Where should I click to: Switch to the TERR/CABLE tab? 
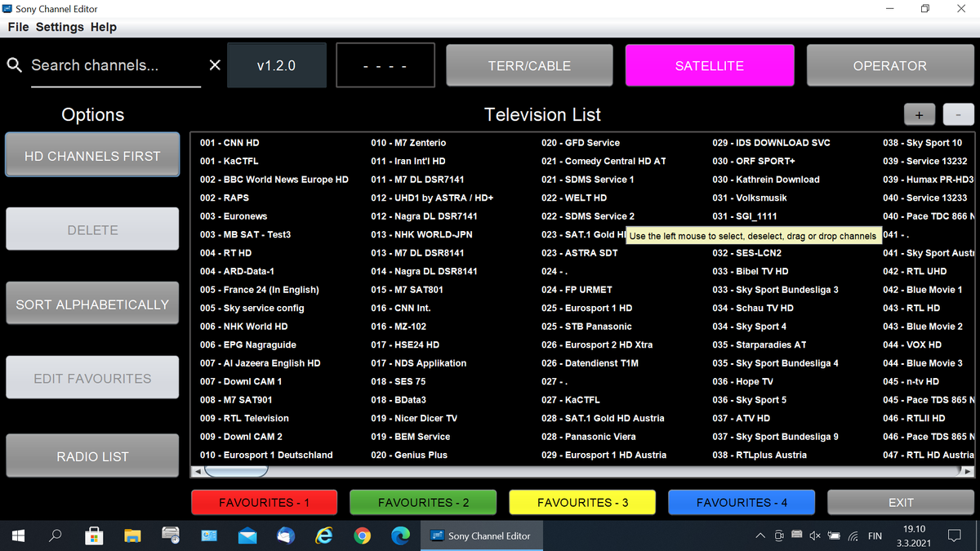(529, 65)
